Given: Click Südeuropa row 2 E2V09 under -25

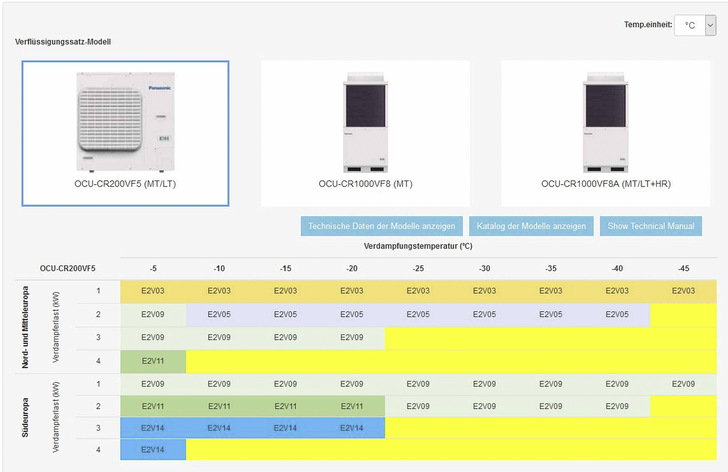Looking at the screenshot, I should point(418,406).
